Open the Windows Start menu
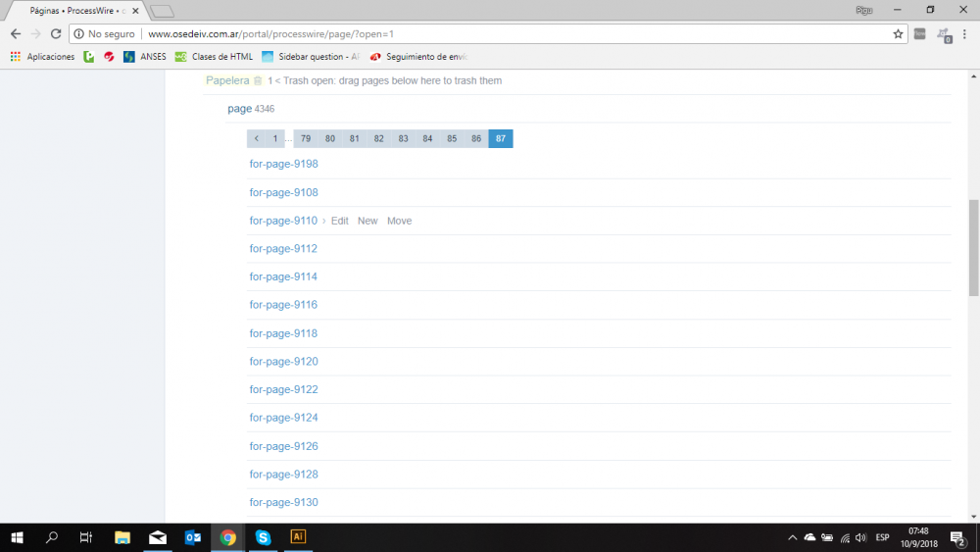The width and height of the screenshot is (980, 552). (x=17, y=537)
